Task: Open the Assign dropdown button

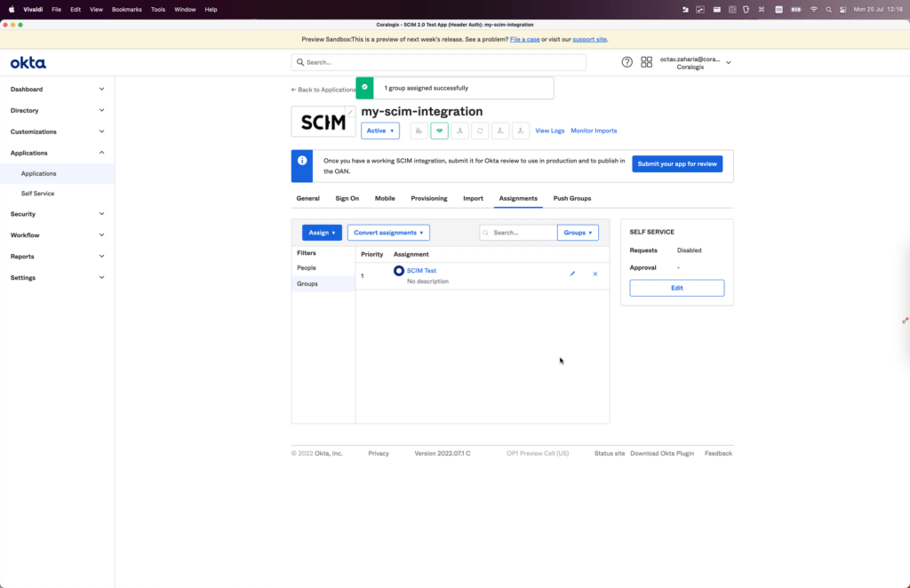Action: 322,233
